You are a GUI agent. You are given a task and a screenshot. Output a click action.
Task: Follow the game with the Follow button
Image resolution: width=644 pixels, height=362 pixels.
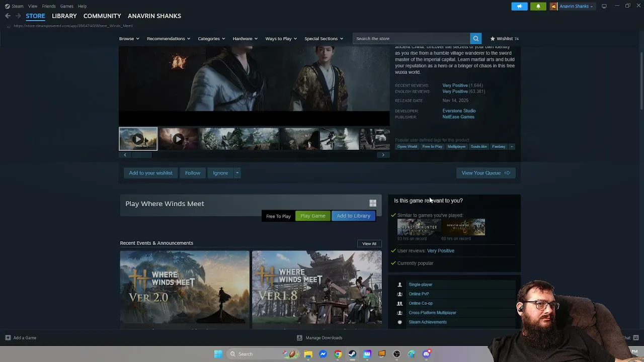coord(193,173)
